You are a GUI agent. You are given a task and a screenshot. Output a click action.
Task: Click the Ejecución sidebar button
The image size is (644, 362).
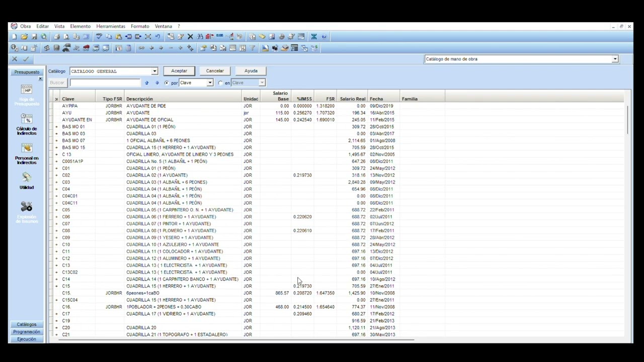27,339
